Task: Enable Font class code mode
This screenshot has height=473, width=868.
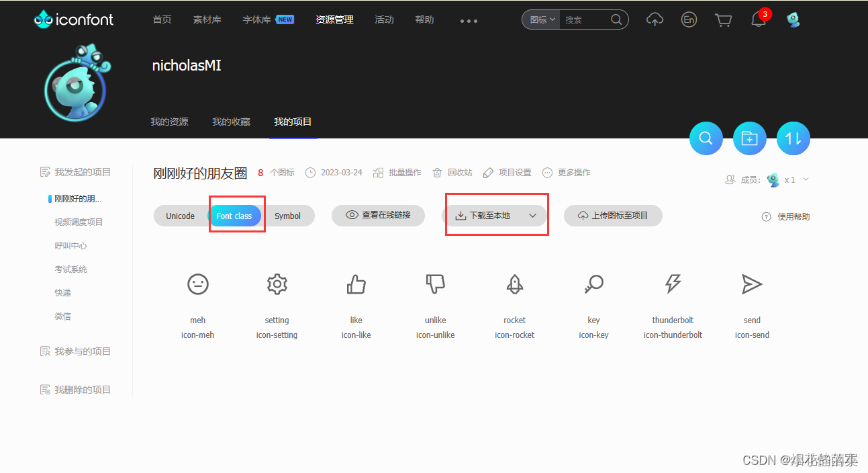Action: click(x=234, y=216)
